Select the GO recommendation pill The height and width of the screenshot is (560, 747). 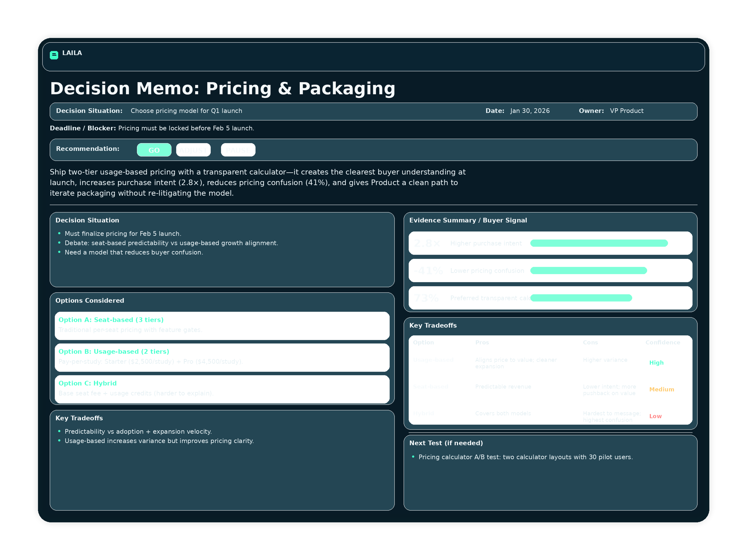154,150
